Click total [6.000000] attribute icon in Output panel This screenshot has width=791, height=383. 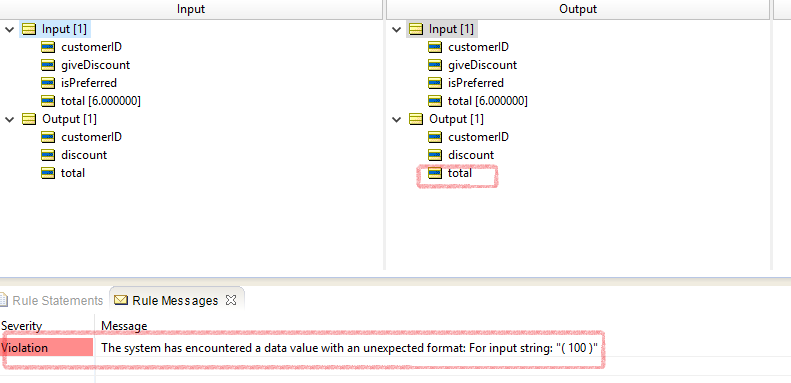coord(435,101)
